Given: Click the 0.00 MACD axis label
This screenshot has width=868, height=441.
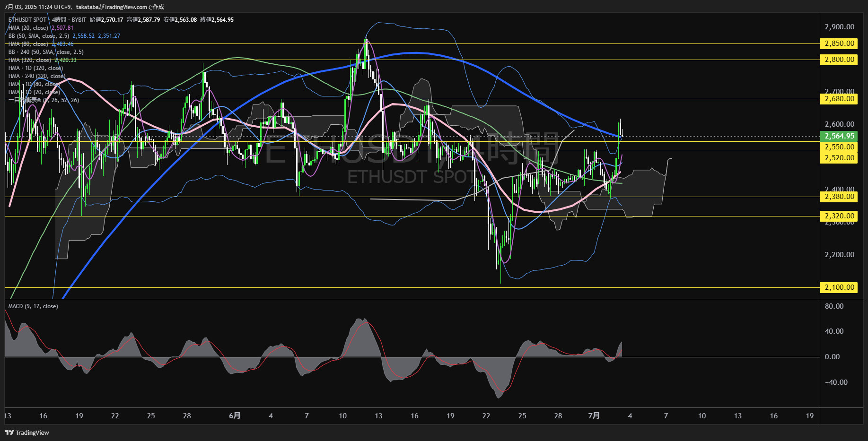Looking at the screenshot, I should [x=832, y=357].
